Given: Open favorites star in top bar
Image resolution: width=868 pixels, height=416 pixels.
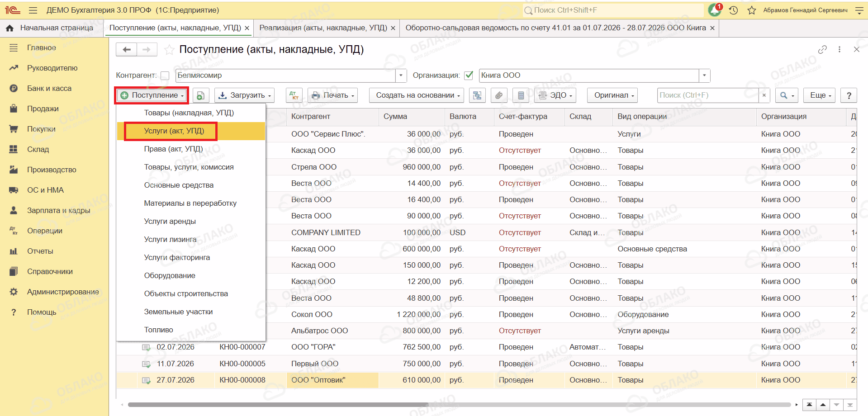Looking at the screenshot, I should 752,10.
